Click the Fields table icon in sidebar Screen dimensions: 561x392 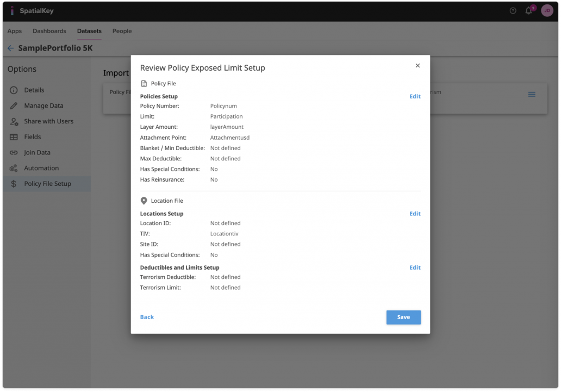(x=14, y=137)
